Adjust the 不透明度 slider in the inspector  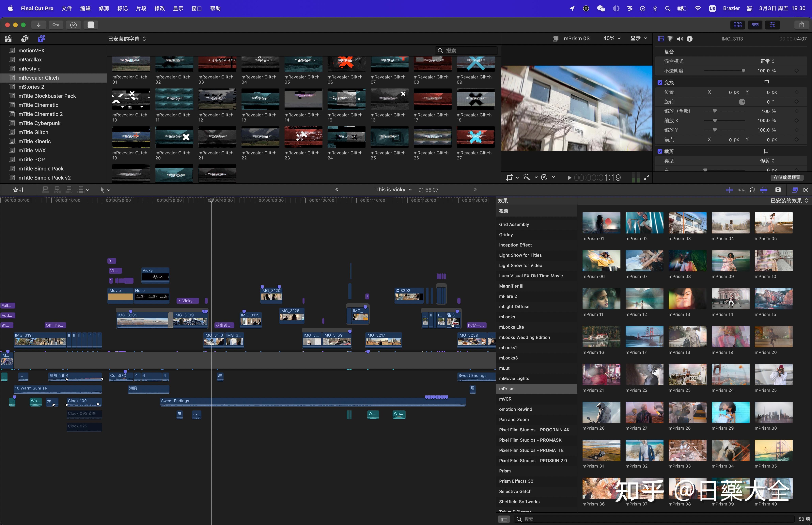click(743, 71)
